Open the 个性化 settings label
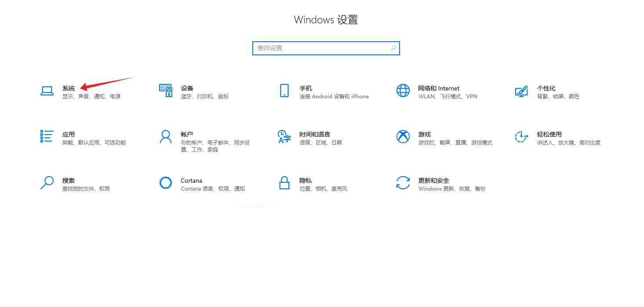 pos(546,88)
